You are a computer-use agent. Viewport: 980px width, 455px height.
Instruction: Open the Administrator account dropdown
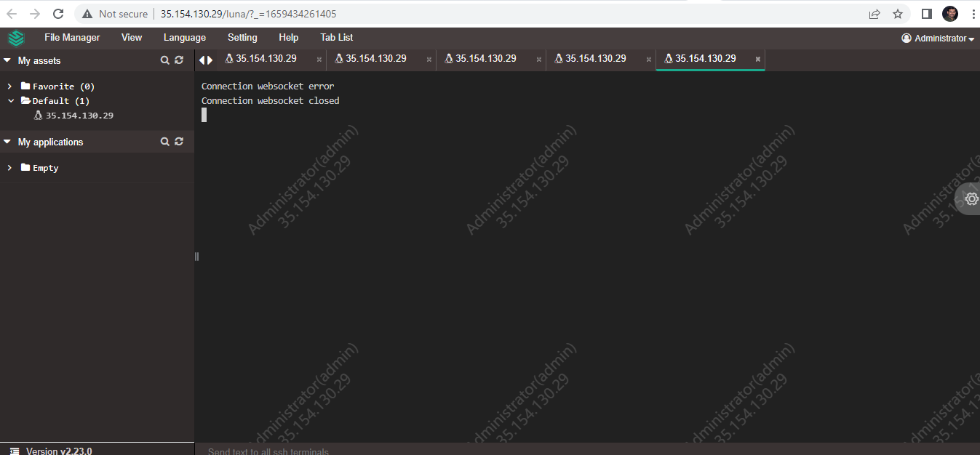point(937,38)
